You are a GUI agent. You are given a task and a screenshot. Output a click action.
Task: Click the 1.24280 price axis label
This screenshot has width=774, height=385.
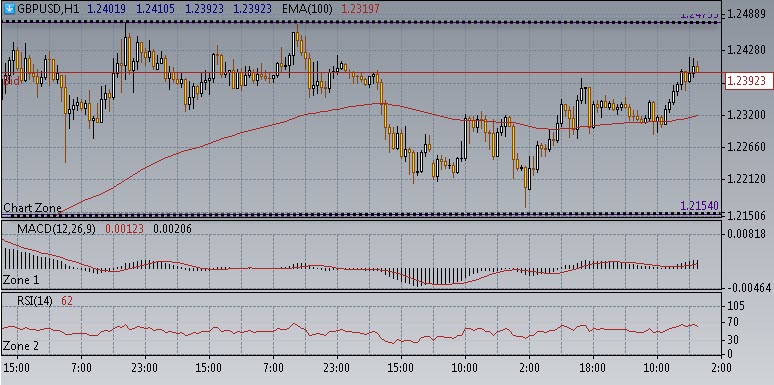(746, 50)
